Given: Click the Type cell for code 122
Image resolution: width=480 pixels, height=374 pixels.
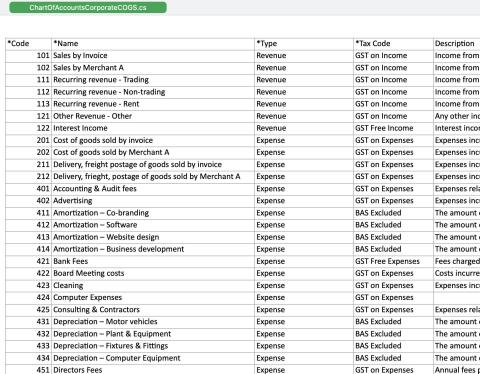Looking at the screenshot, I should tap(304, 128).
